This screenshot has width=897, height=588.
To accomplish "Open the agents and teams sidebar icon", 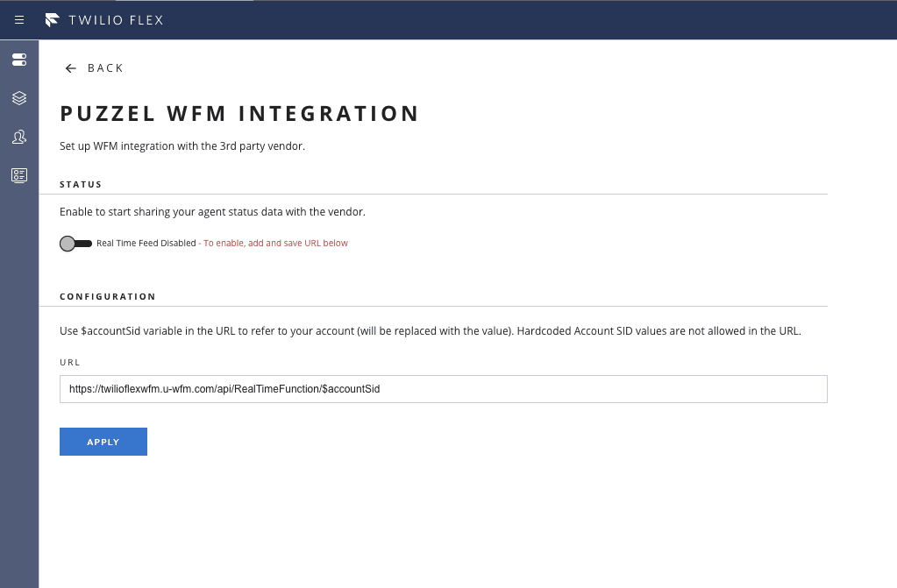I will (19, 137).
